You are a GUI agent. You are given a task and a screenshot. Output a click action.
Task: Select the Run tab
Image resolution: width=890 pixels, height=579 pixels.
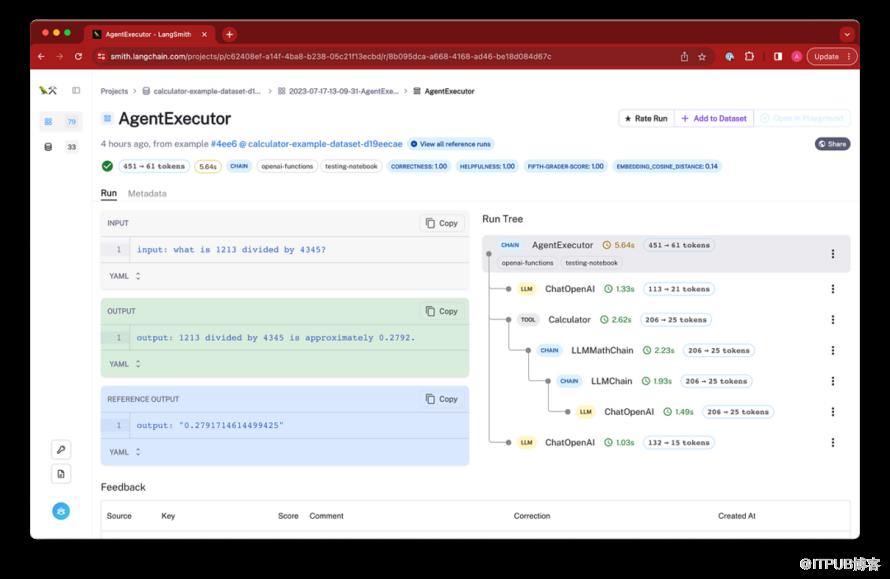(108, 193)
